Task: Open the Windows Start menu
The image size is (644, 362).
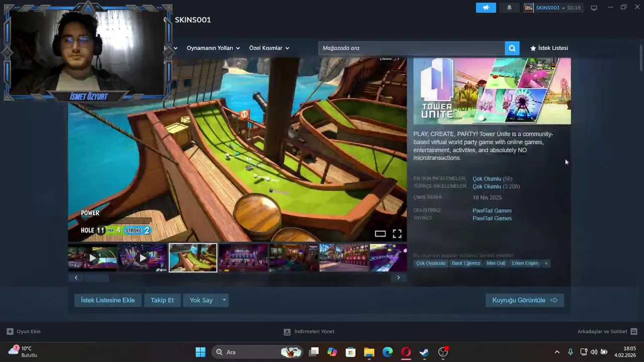Action: coord(200,352)
